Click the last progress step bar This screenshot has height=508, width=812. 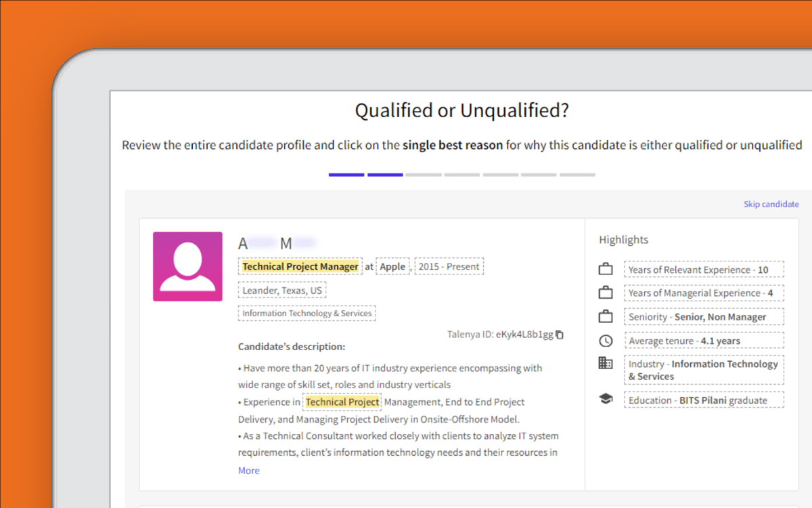tap(577, 175)
